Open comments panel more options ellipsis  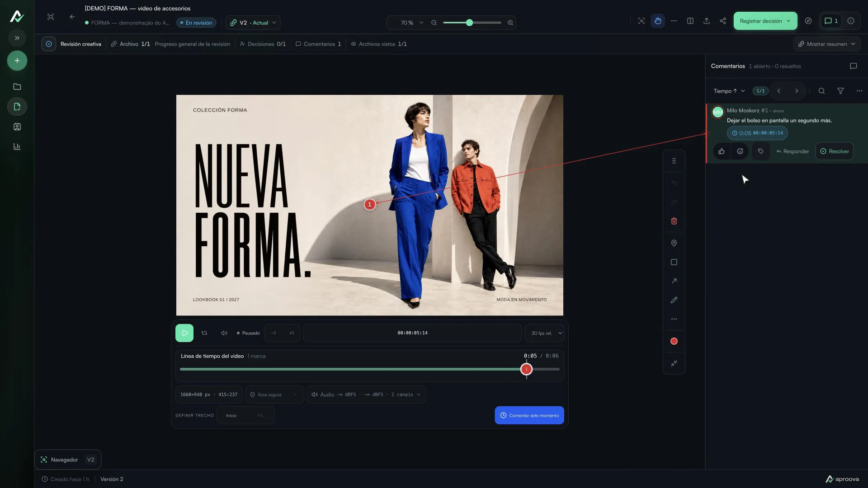pyautogui.click(x=859, y=91)
